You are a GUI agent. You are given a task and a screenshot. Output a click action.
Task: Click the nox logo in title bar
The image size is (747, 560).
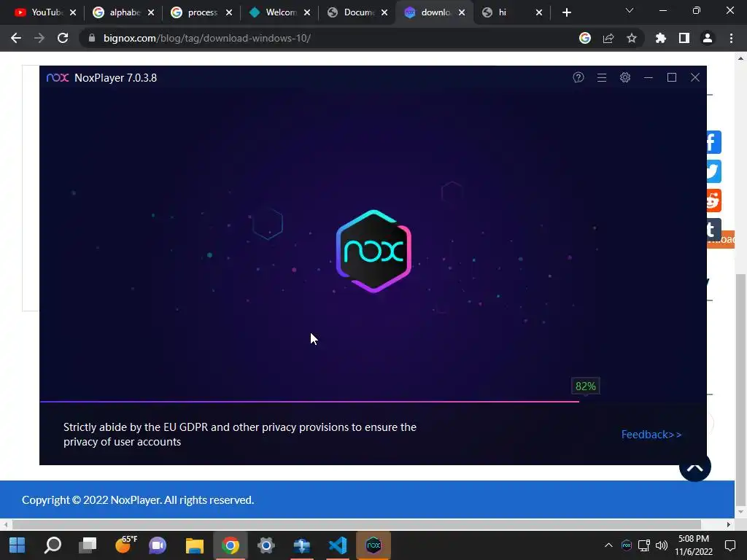[58, 77]
